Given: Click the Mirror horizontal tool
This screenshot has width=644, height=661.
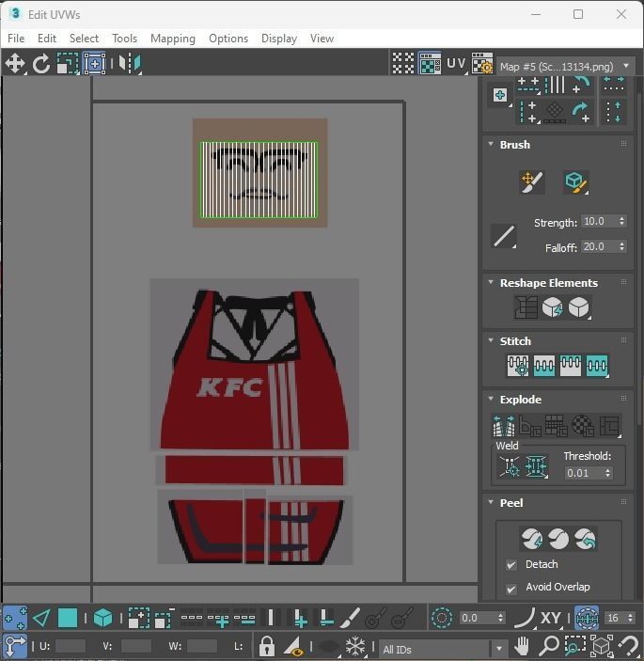Looking at the screenshot, I should pos(130,64).
